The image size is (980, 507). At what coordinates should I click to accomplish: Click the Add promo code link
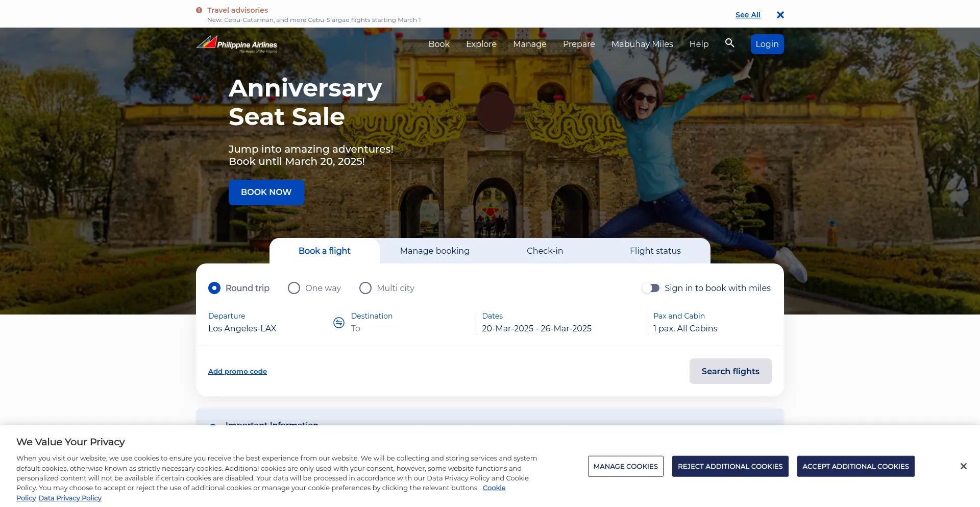(x=237, y=371)
